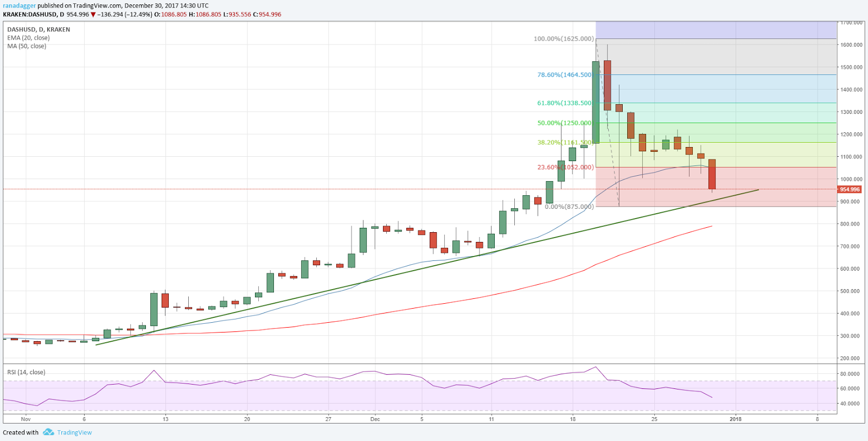Click the 50.00%(1250.000) Fibonacci level label
This screenshot has height=441, width=868.
point(565,123)
